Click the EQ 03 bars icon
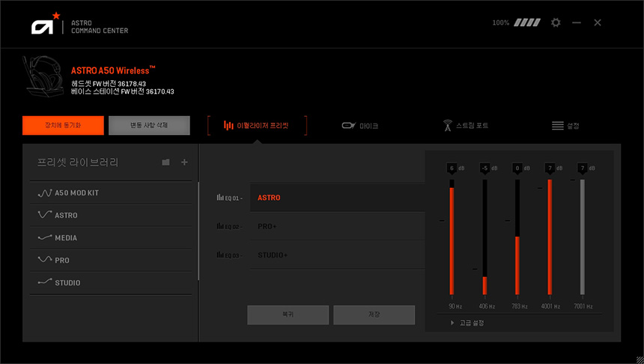 click(220, 255)
